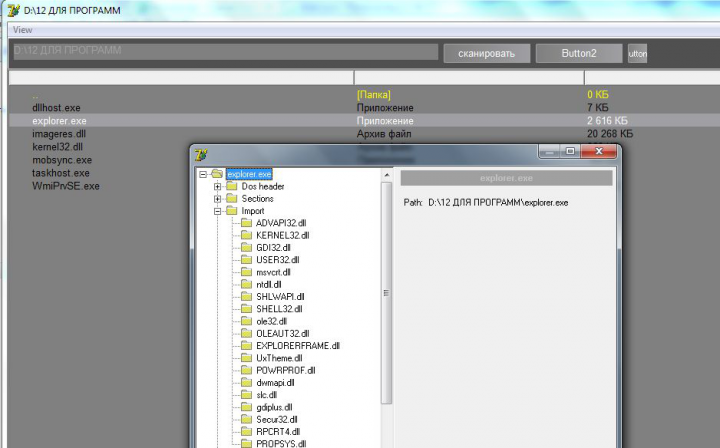Click the msvcrt.dll folder icon
This screenshot has height=448, width=720.
point(247,272)
